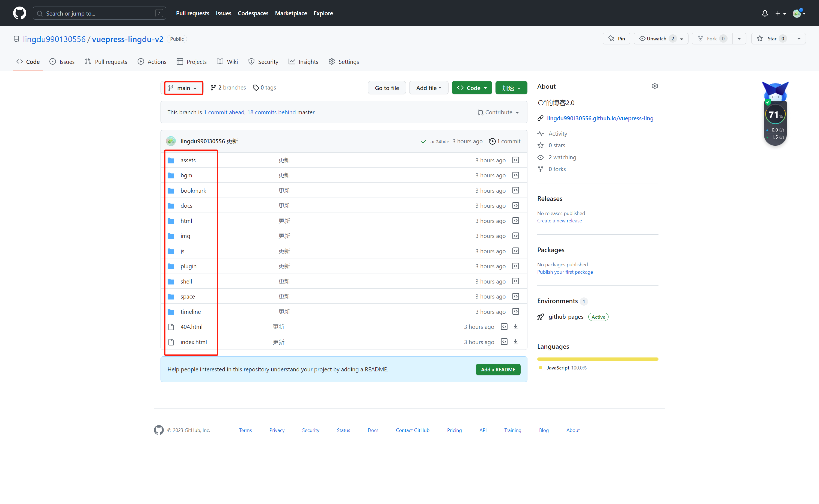Browse repository at assets commit icon

pos(515,160)
